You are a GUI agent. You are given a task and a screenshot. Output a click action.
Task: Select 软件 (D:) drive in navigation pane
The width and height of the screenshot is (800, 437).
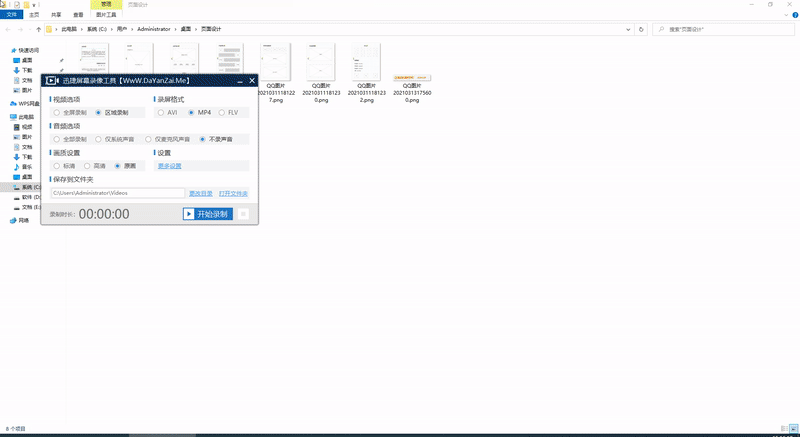pyautogui.click(x=28, y=197)
